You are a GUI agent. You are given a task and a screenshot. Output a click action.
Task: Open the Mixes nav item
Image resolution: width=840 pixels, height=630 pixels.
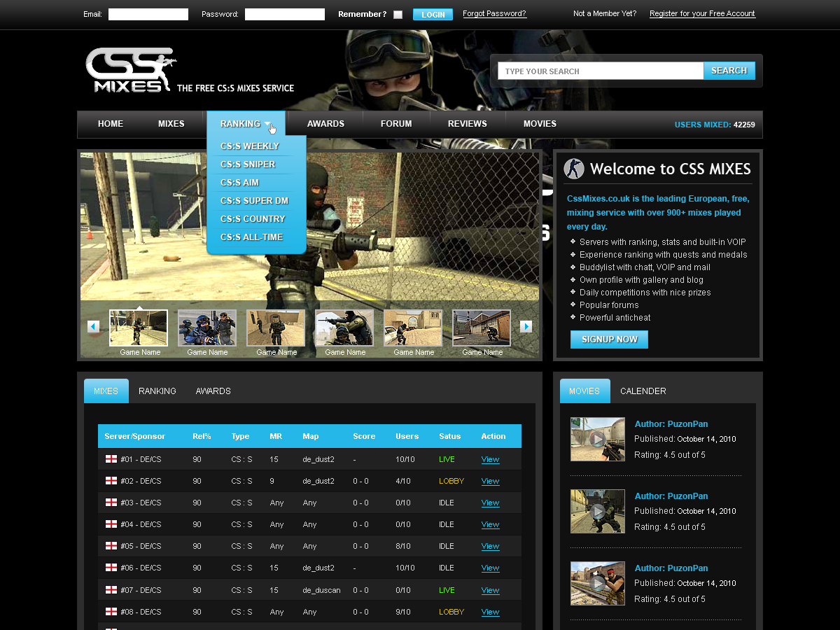coord(171,124)
